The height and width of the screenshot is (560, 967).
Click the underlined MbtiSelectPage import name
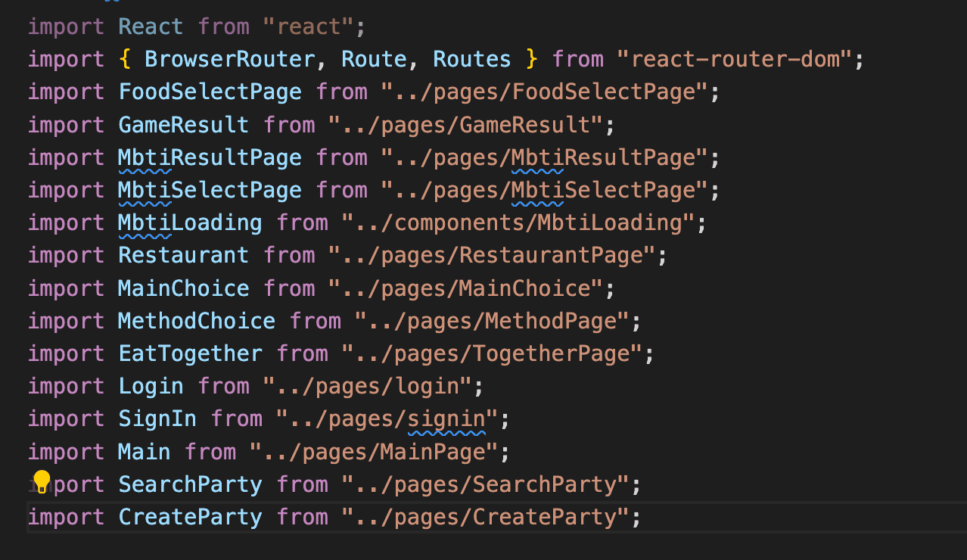pyautogui.click(x=210, y=190)
